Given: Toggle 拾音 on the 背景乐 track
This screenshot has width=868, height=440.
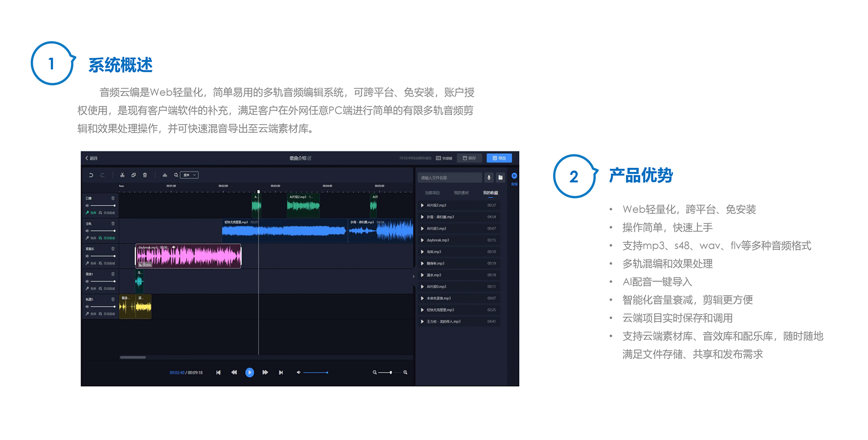Looking at the screenshot, I should click(x=91, y=263).
